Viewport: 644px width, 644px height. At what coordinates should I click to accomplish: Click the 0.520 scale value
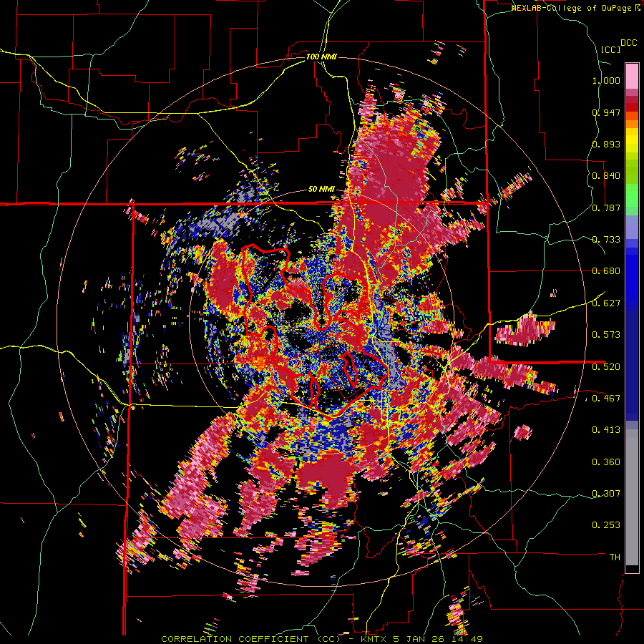(606, 366)
